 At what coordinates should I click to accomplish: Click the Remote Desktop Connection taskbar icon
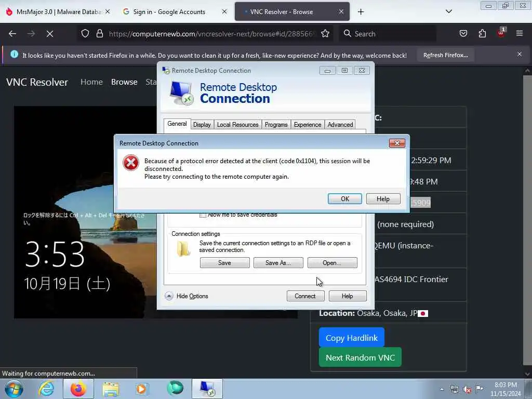pyautogui.click(x=207, y=389)
